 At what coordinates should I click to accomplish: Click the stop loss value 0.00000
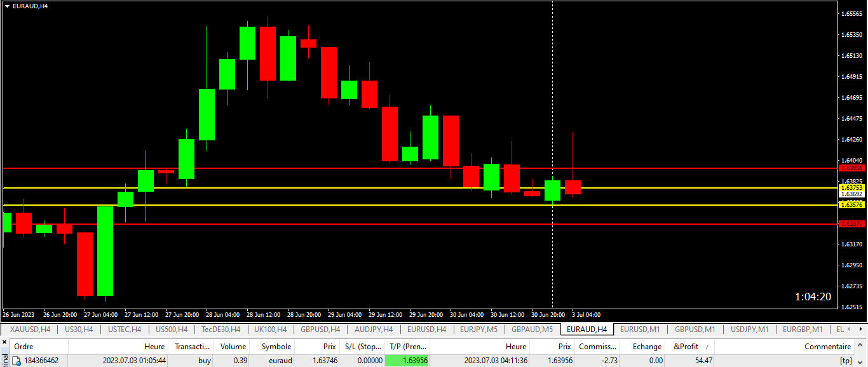[370, 361]
